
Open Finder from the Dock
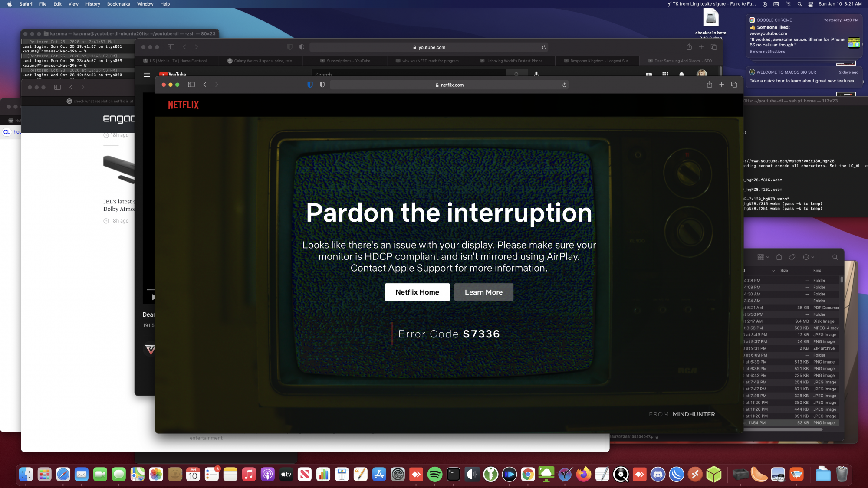[26, 475]
